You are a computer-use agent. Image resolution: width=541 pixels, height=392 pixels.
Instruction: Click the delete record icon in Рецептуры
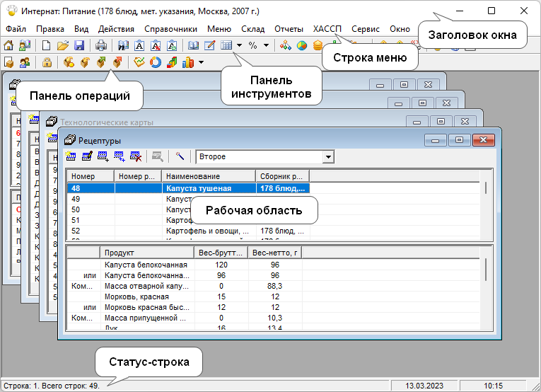135,156
